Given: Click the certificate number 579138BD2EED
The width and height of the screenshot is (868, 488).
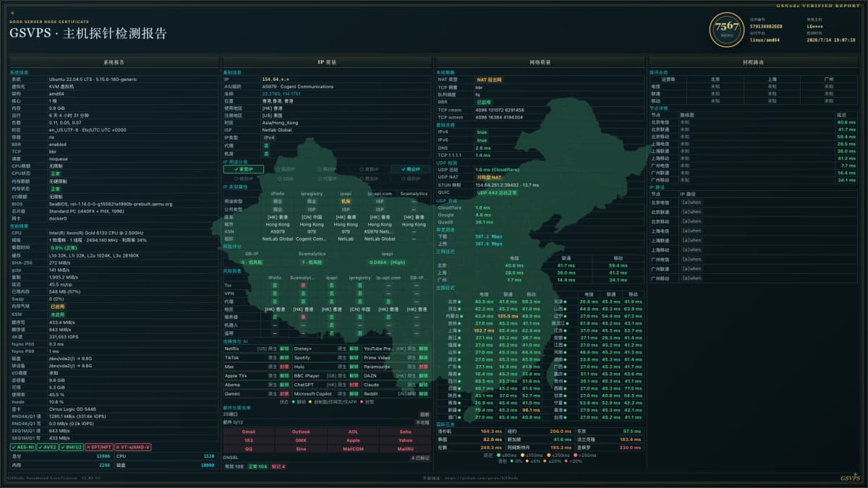Looking at the screenshot, I should pos(767,26).
